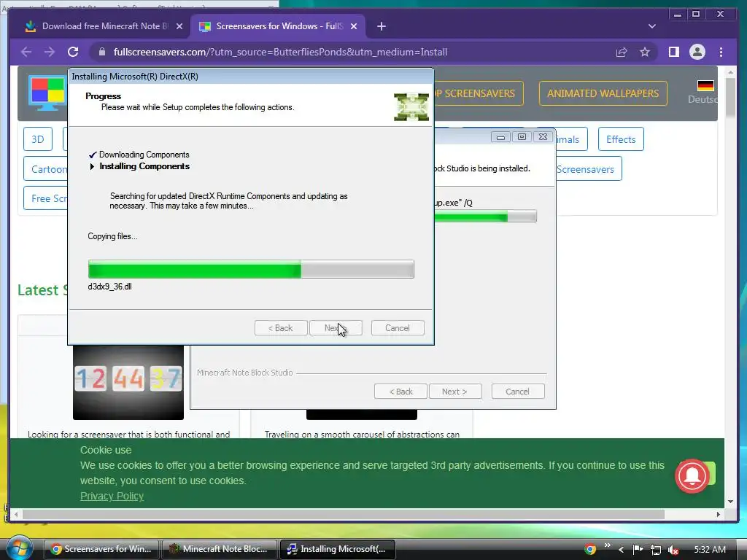747x560 pixels.
Task: Click the red notification bell button
Action: point(692,475)
